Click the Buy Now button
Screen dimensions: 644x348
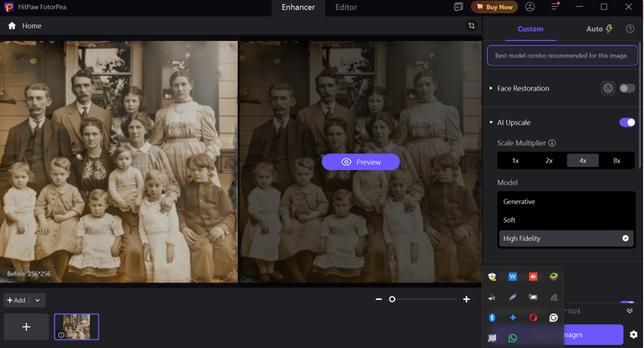(495, 7)
